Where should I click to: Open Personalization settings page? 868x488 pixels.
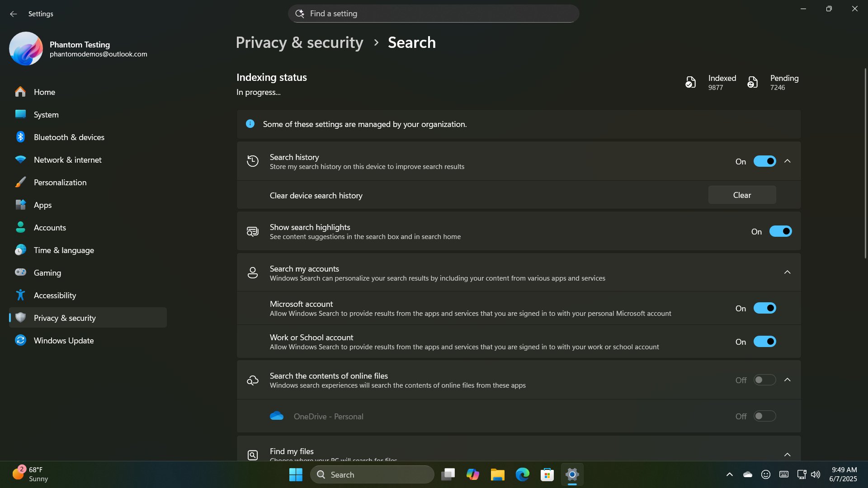[60, 182]
